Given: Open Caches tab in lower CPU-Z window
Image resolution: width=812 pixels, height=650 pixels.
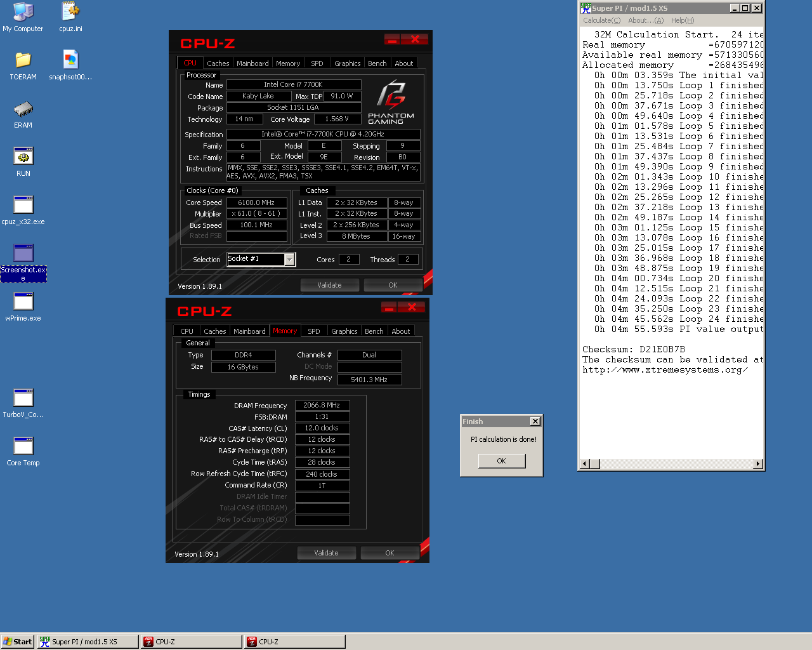Looking at the screenshot, I should pos(215,331).
